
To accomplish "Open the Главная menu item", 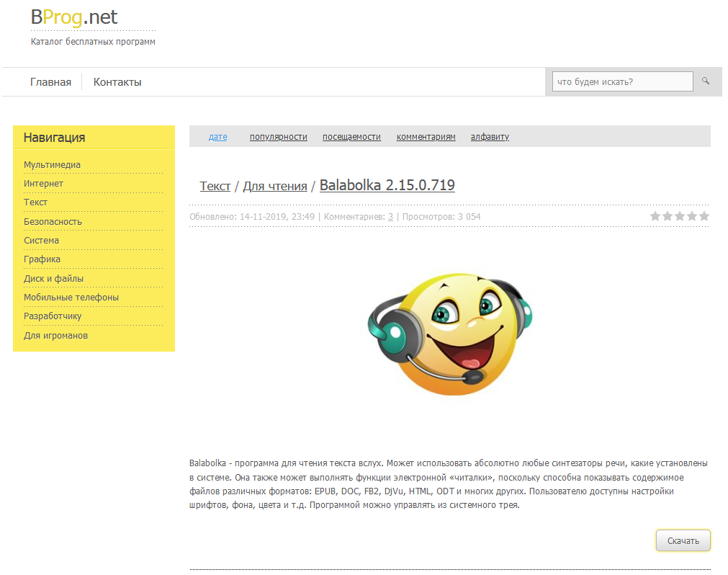I will click(x=50, y=81).
